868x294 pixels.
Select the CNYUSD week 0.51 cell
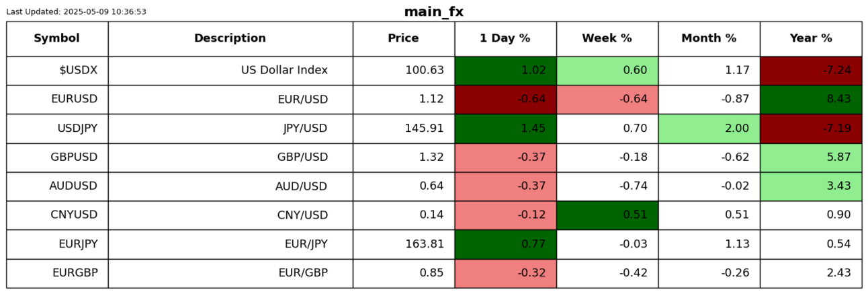tap(607, 215)
